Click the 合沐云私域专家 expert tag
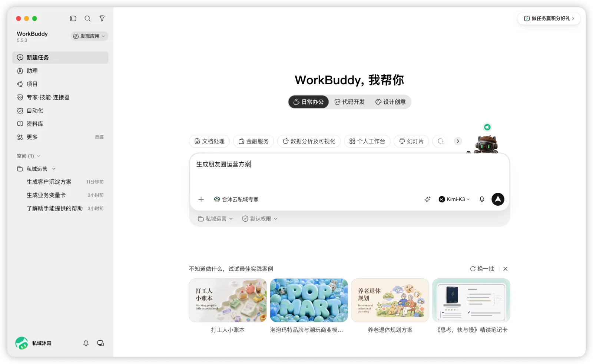 point(236,199)
